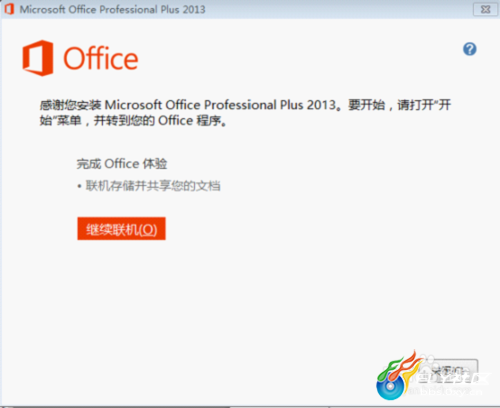
Task: Click the second line mentioning Office 程序
Action: click(133, 121)
